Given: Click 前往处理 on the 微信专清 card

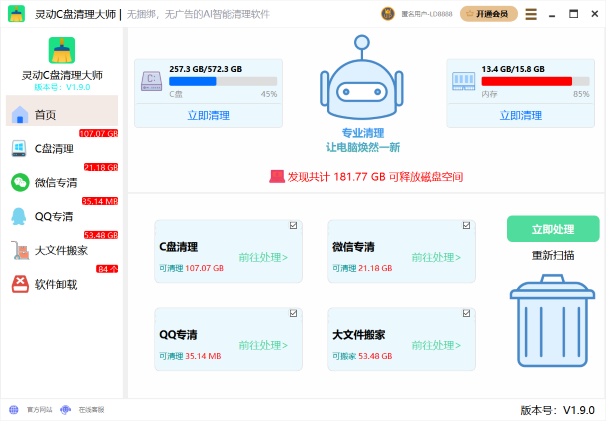Looking at the screenshot, I should pos(436,257).
